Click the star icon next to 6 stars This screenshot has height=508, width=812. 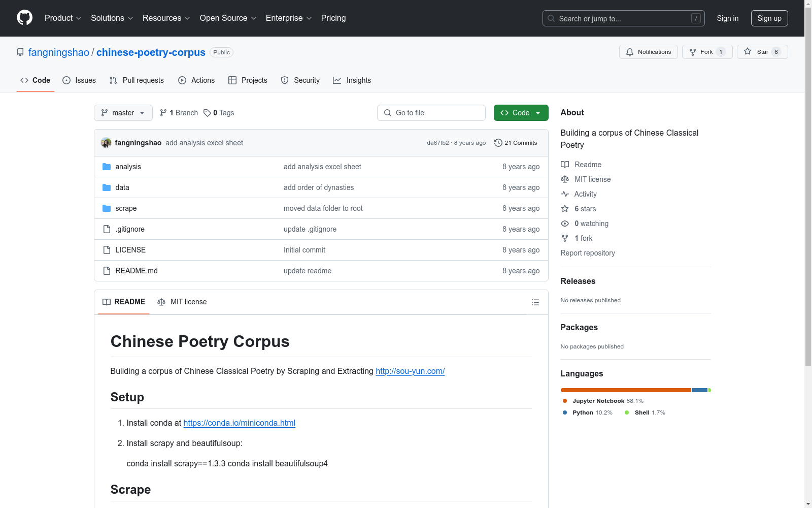[565, 209]
